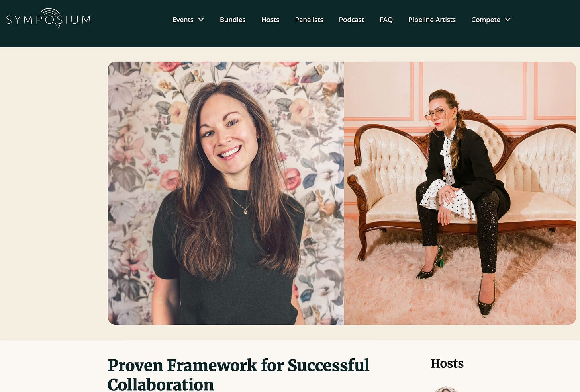
Task: Open the Podcast page
Action: 351,20
